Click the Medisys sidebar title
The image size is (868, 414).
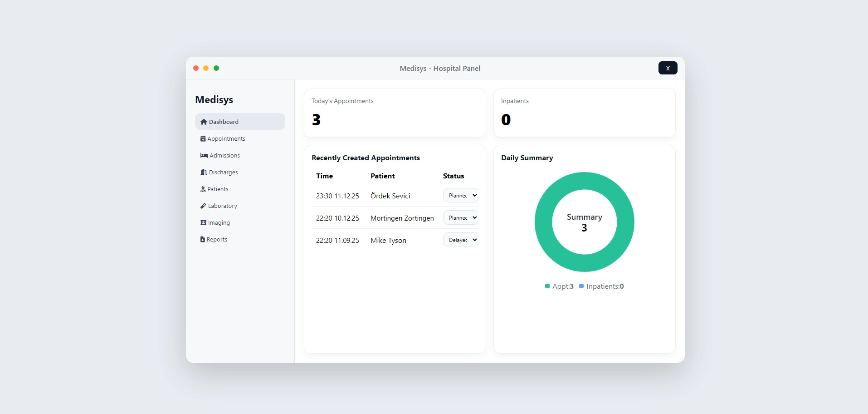click(x=214, y=99)
